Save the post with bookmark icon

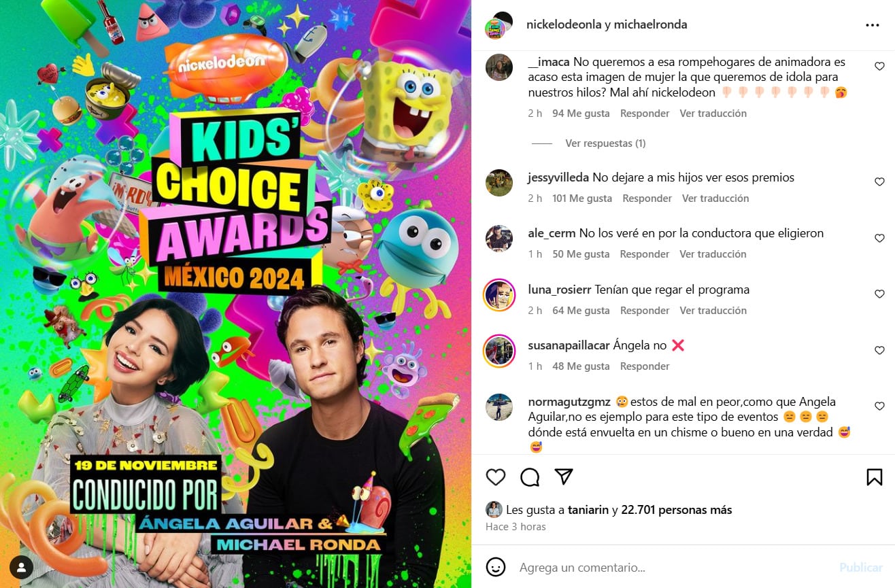[x=875, y=477]
